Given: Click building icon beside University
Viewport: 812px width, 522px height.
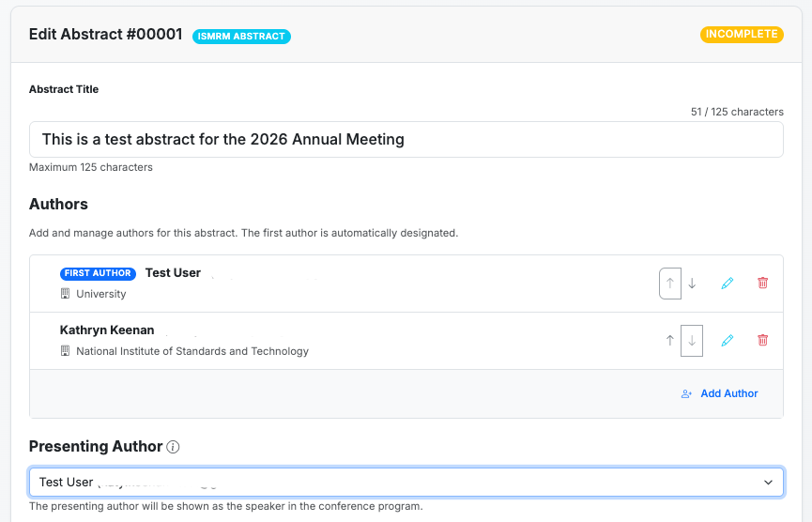Looking at the screenshot, I should (66, 294).
